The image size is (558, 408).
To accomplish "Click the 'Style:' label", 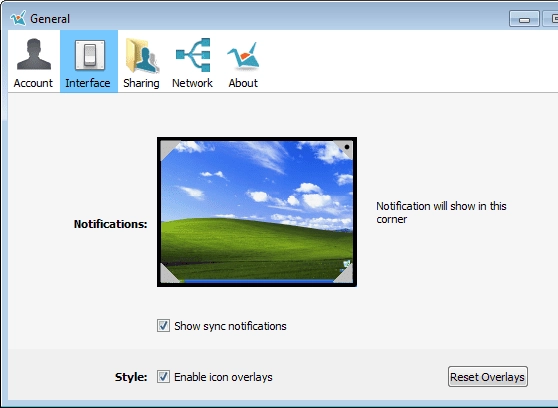I will 131,377.
